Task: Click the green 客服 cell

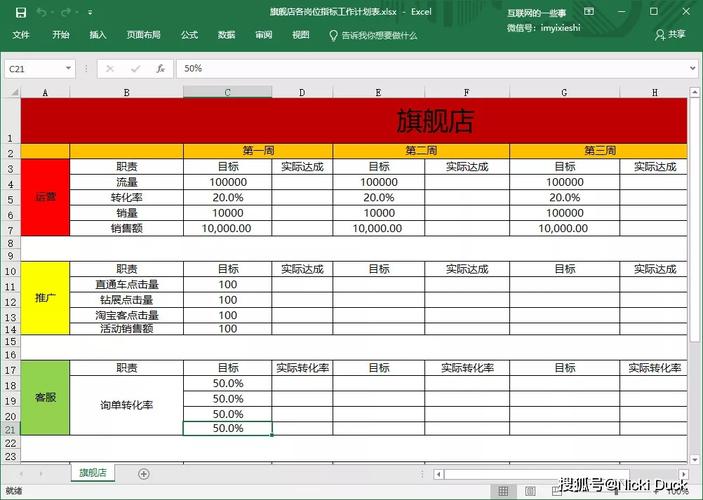Action: click(x=45, y=397)
